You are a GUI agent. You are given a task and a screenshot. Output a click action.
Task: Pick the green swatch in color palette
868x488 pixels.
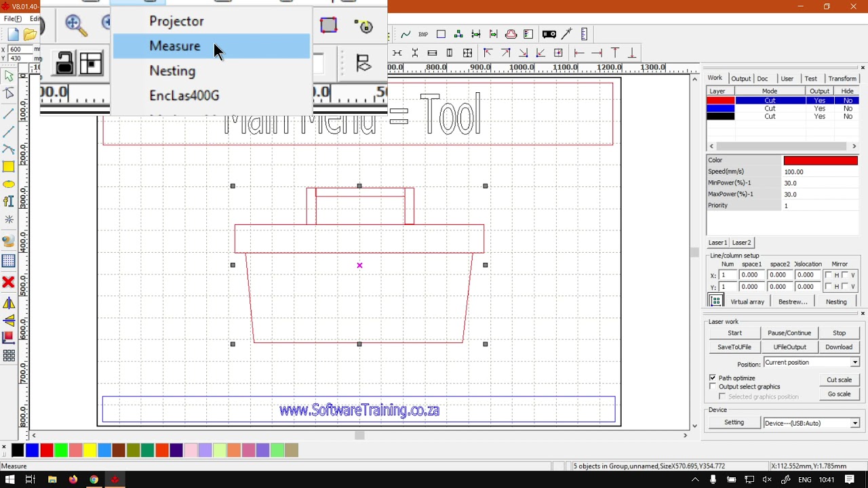click(61, 450)
